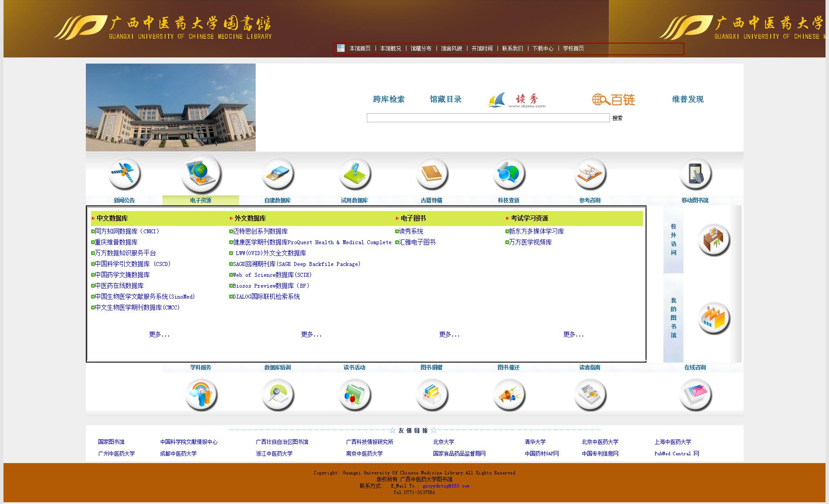
Task: Click the 校外访问 desk icon
Action: (x=714, y=239)
